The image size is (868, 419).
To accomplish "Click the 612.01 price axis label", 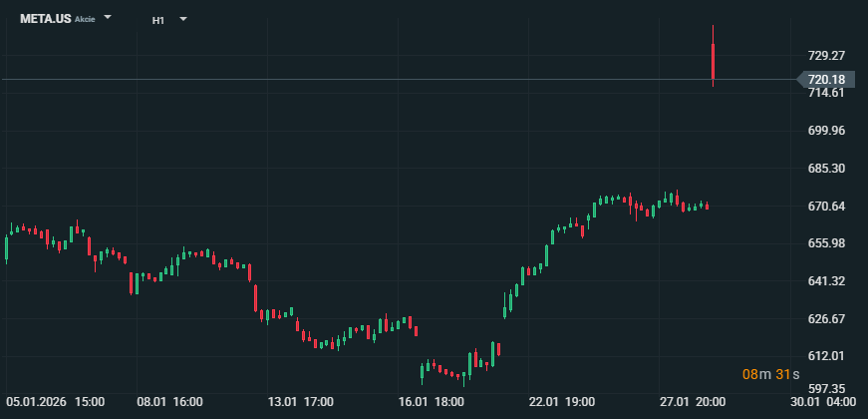I will [x=826, y=356].
